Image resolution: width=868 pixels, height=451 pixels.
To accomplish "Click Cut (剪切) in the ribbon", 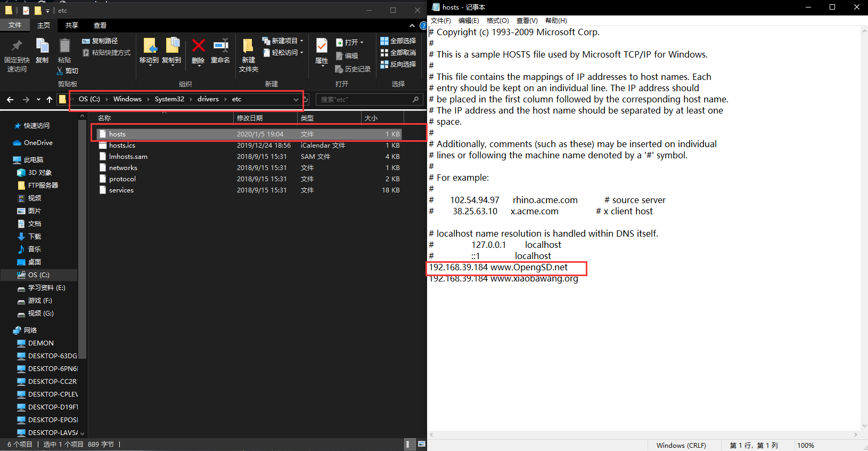I will point(68,70).
